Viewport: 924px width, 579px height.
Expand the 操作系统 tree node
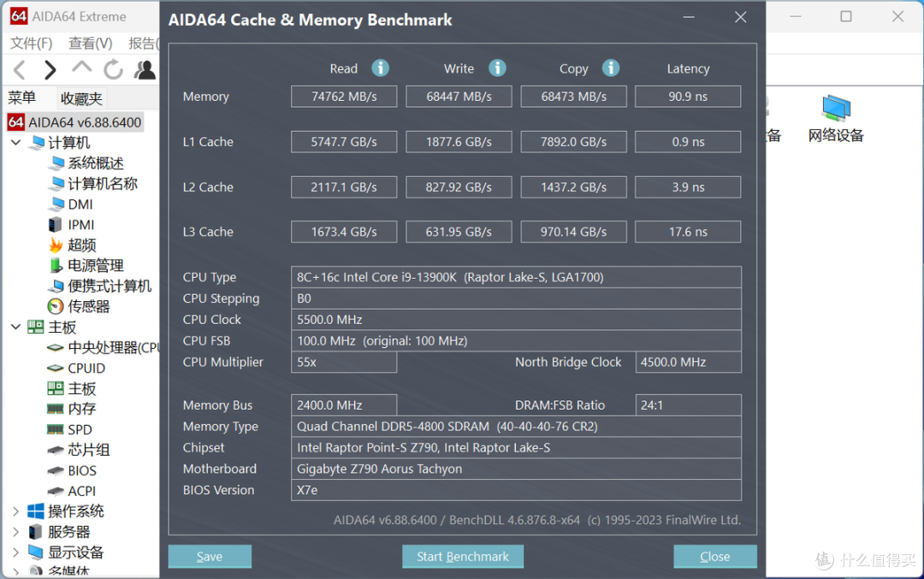(x=16, y=511)
